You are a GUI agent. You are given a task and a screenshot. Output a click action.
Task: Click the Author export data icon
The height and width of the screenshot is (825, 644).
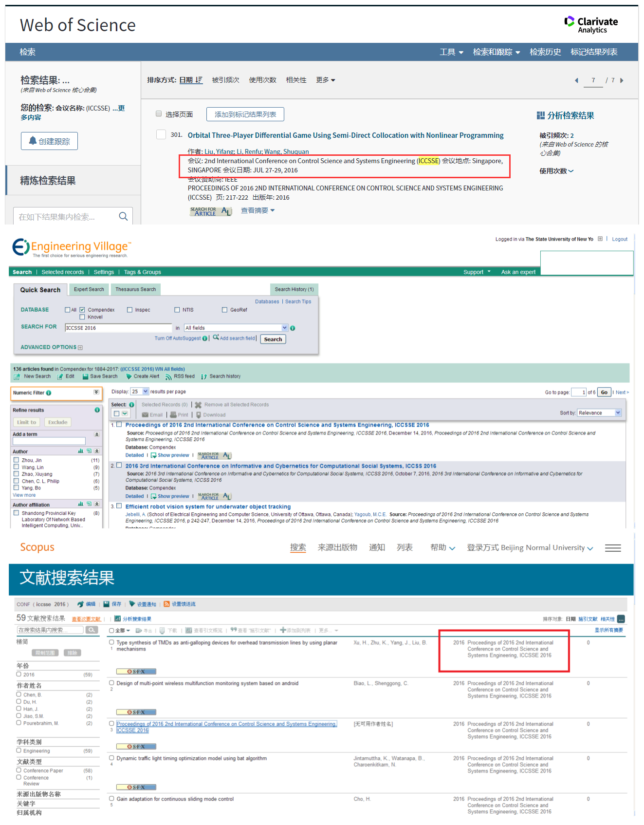pyautogui.click(x=89, y=451)
